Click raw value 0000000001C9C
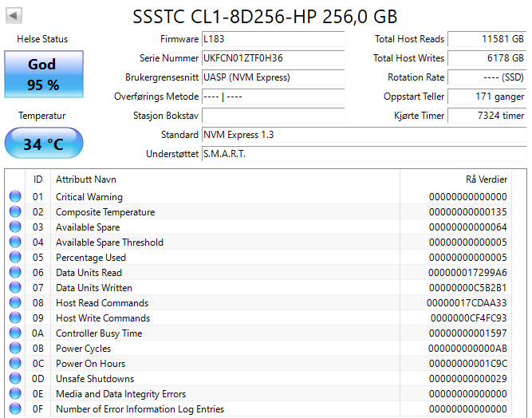This screenshot has width=532, height=418. [468, 364]
